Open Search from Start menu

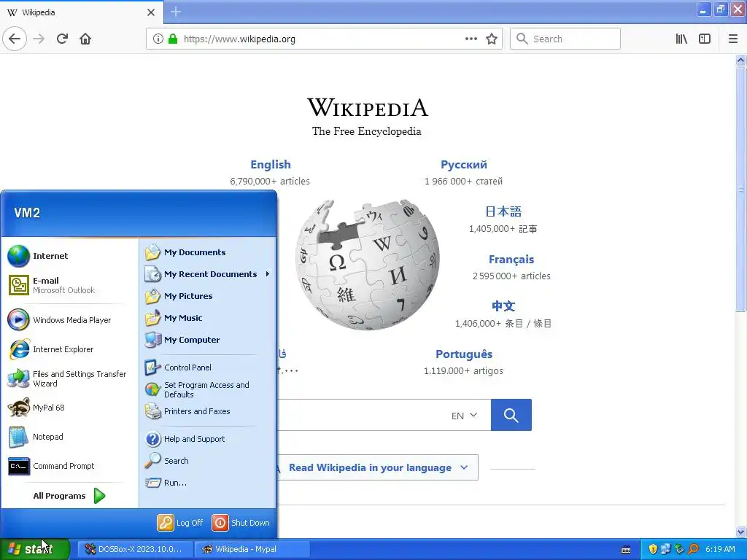[208, 461]
